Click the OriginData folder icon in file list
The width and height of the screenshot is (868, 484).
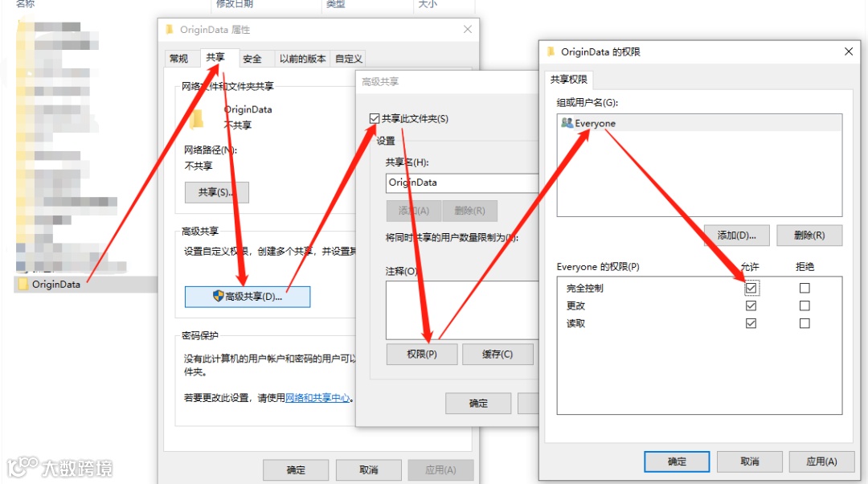(x=23, y=284)
